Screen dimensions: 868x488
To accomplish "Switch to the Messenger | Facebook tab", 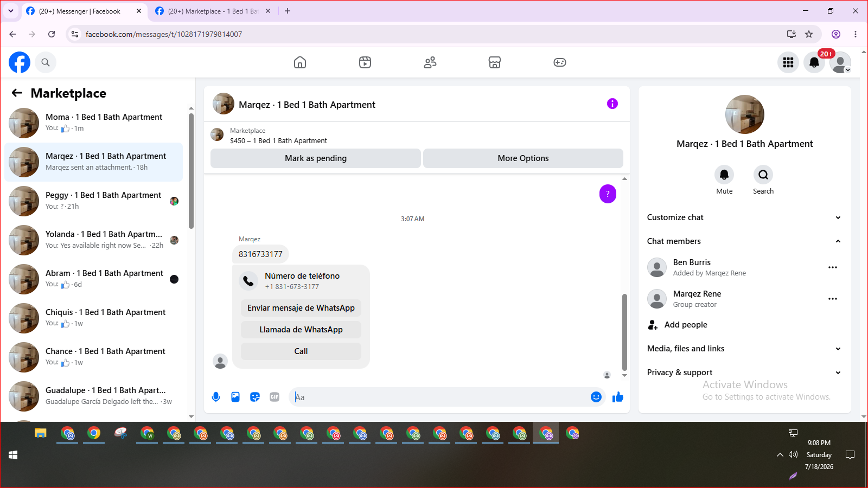I will (x=84, y=11).
